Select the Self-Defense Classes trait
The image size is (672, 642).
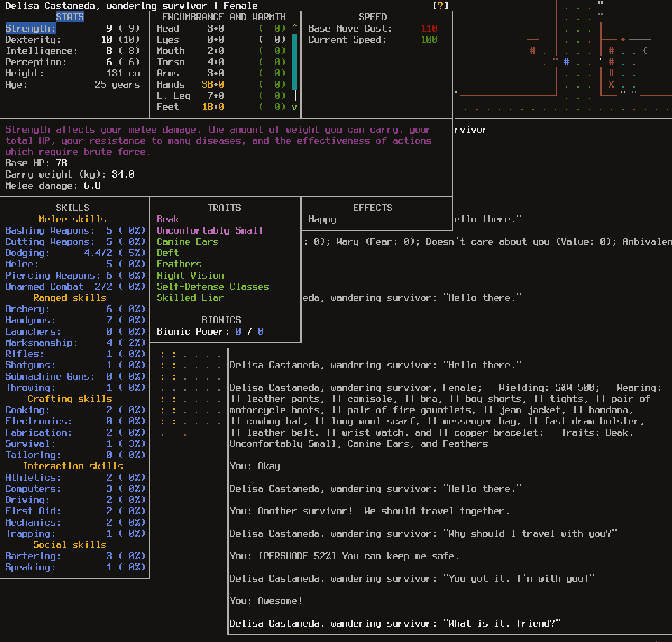click(x=213, y=286)
